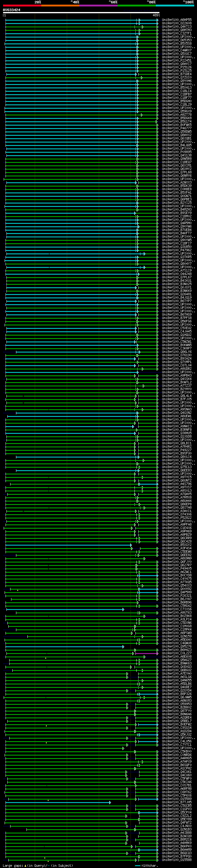
Task: Open hit UniRef100_B7SDE4
Action: 176,74
